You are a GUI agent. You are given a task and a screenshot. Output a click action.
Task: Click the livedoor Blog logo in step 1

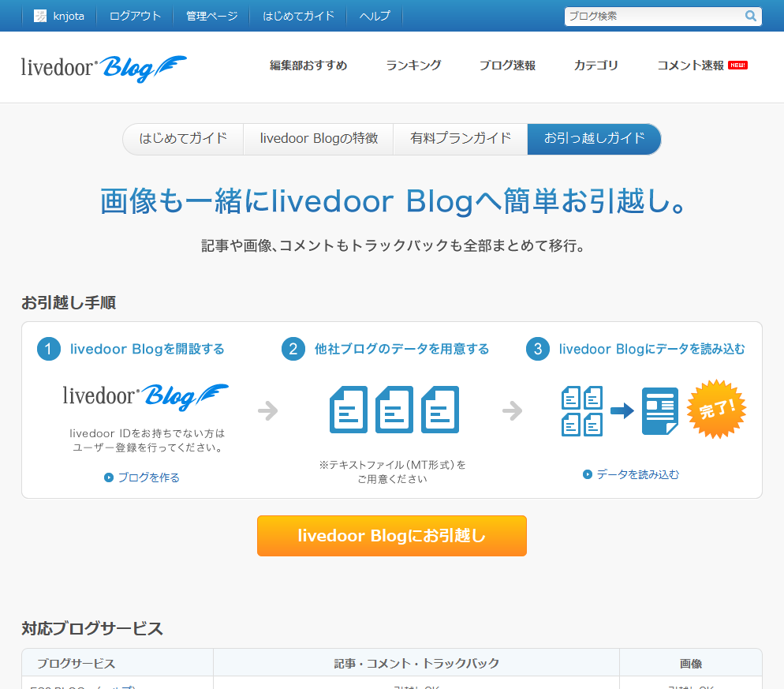pyautogui.click(x=145, y=397)
